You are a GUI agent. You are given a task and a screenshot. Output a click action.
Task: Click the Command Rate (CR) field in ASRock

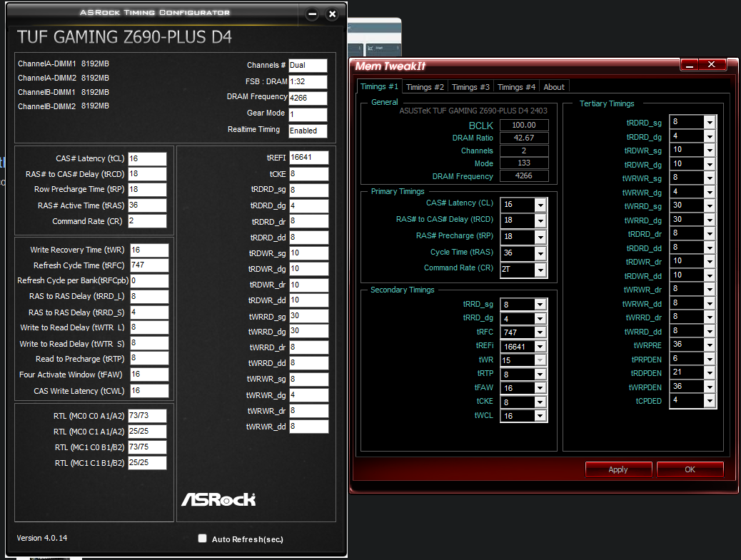pos(148,221)
